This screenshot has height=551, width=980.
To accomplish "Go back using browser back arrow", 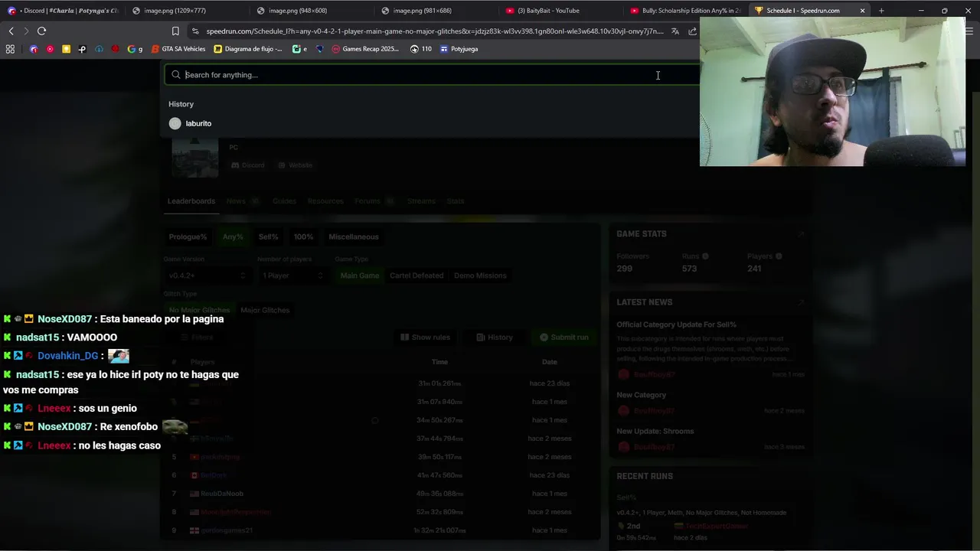I will [11, 31].
